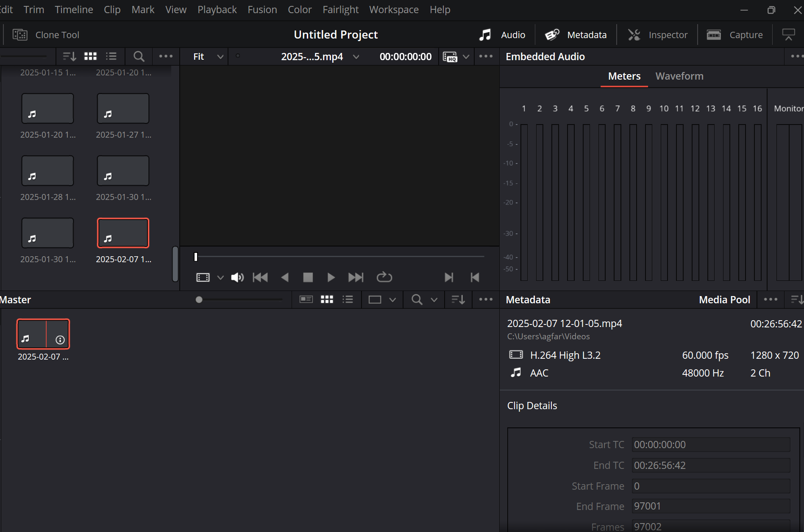Click the Start TC field
Viewport: 804px width, 532px height.
711,445
